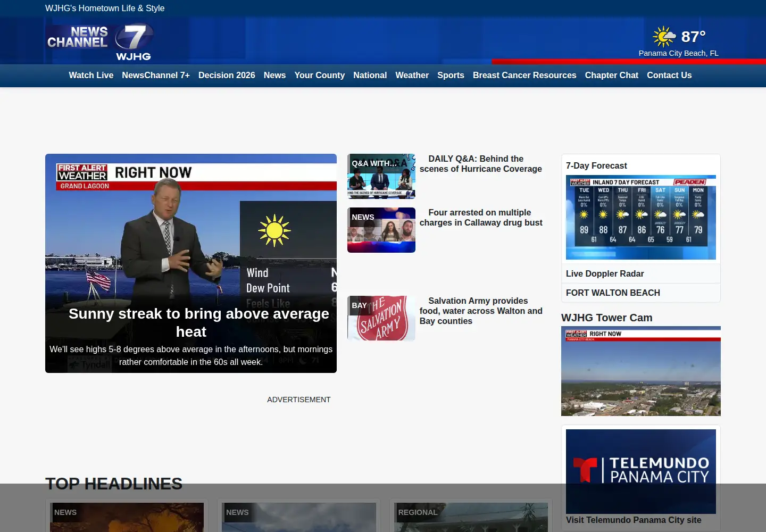766x532 pixels.
Task: Click the Callaway drug bust mugshot thumbnail
Action: tap(381, 230)
